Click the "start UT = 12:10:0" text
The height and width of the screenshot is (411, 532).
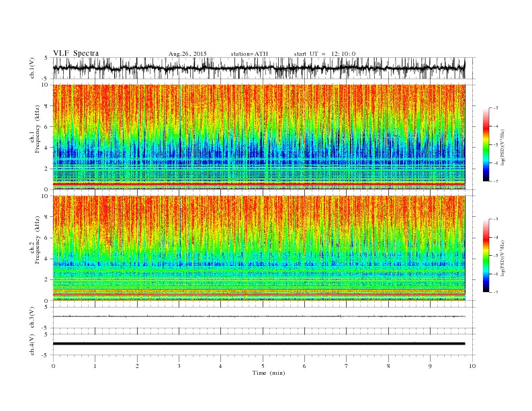(324, 54)
